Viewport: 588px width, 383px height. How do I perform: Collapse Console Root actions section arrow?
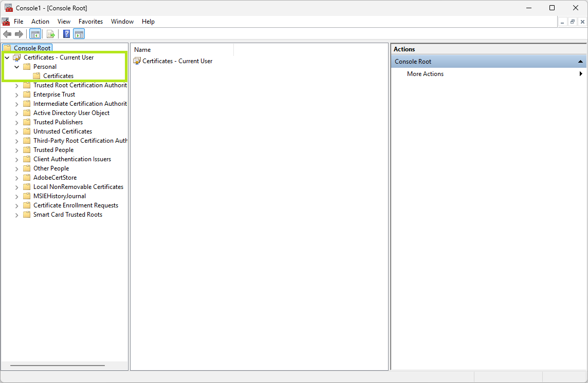[x=580, y=62]
